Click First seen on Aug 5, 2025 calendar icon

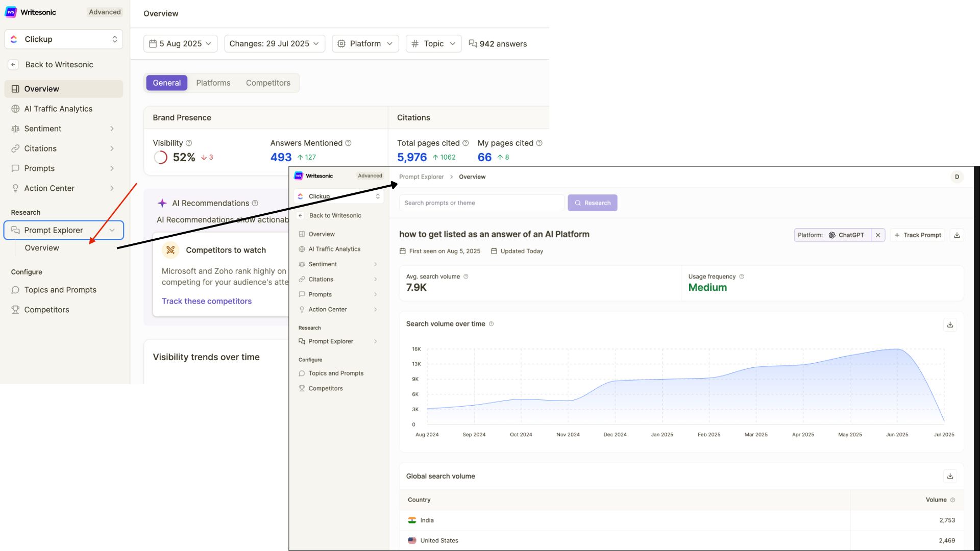tap(402, 252)
